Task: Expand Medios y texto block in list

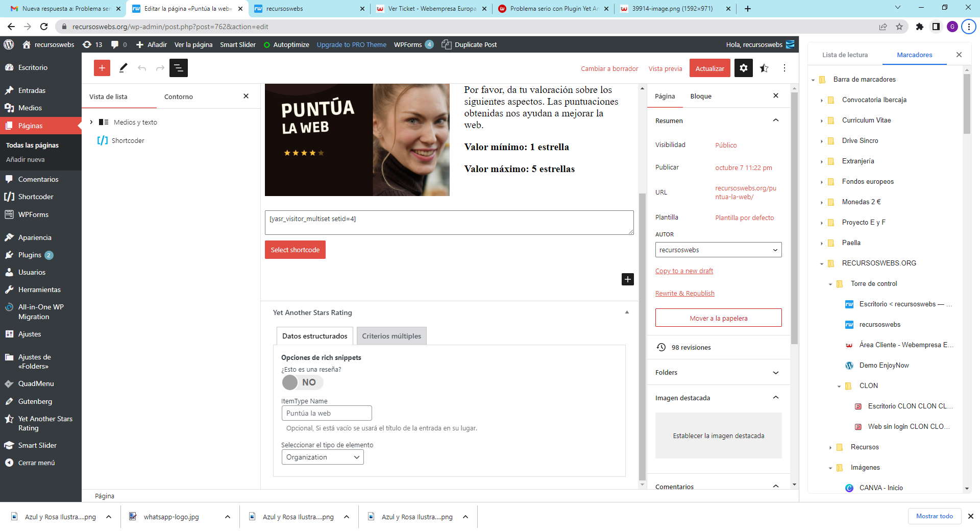Action: click(91, 122)
